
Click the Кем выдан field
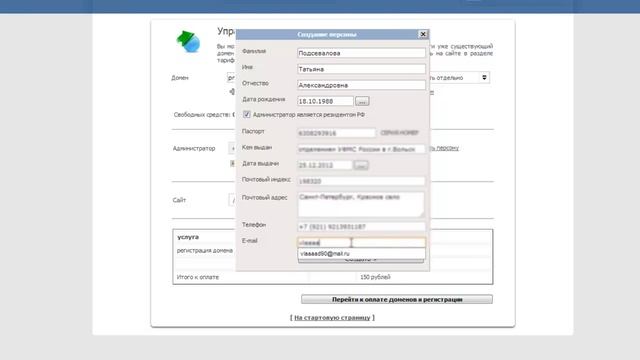(361, 149)
